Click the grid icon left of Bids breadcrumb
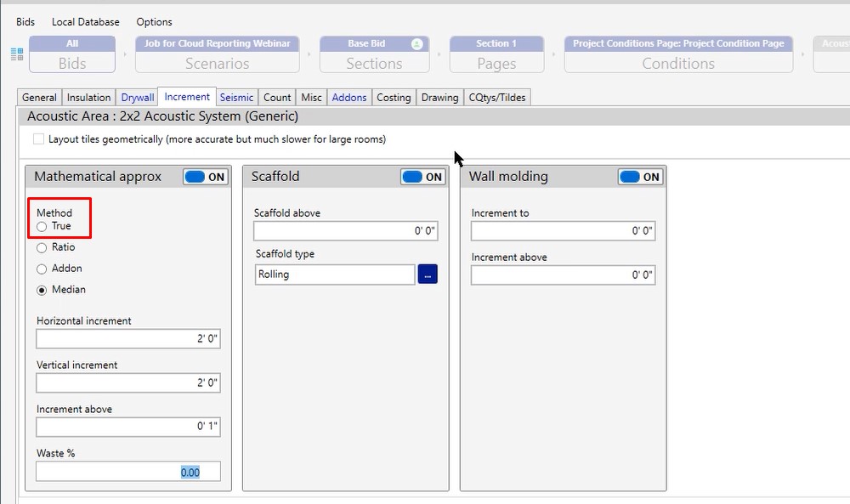This screenshot has width=850, height=504. [17, 54]
